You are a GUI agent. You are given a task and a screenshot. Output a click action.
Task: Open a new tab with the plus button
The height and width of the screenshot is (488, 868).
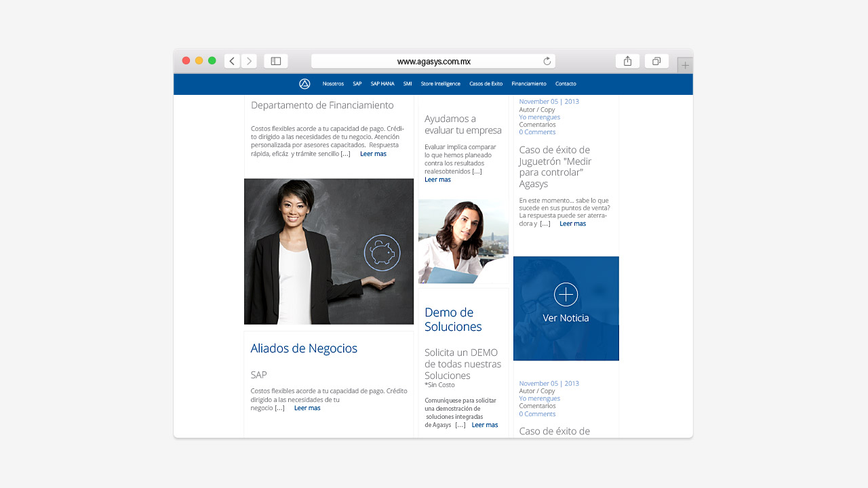685,65
